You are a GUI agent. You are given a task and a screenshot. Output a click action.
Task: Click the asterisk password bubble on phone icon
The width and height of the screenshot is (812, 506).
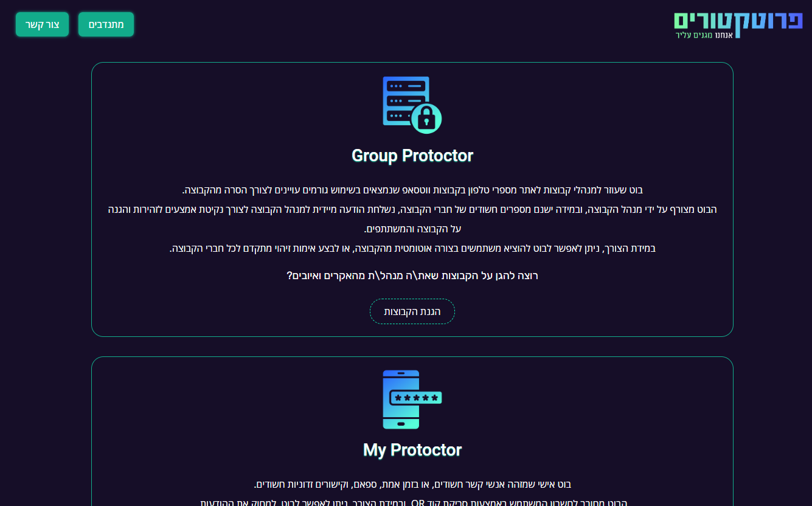416,398
